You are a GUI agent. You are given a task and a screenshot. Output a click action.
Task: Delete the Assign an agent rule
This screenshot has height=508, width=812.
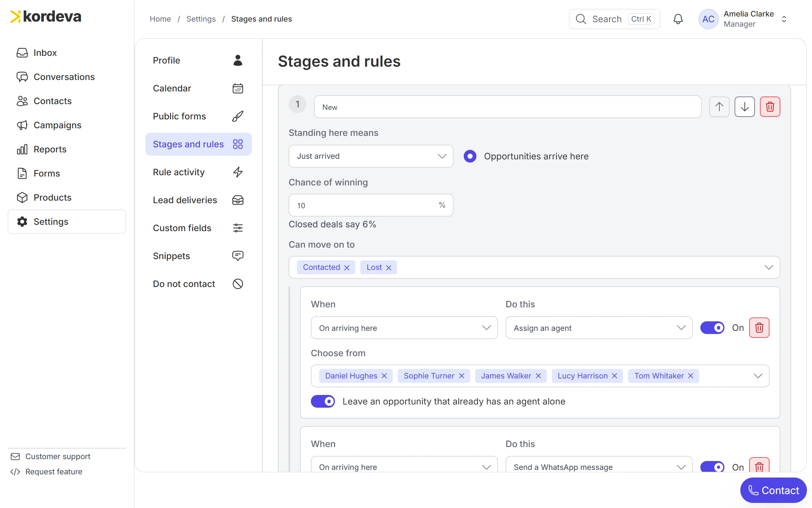[759, 328]
